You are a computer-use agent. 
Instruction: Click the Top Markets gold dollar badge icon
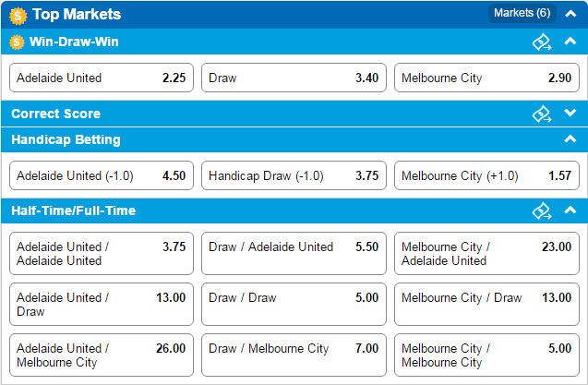[x=18, y=16]
